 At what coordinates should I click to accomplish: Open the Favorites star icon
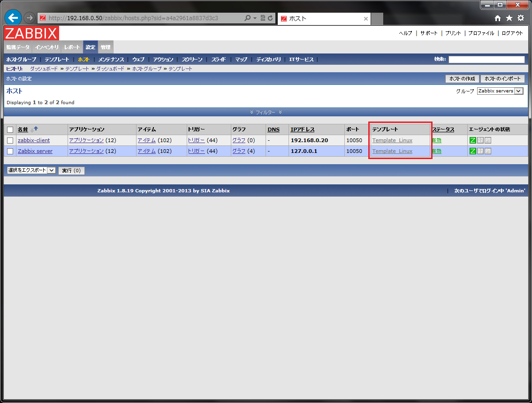(509, 18)
